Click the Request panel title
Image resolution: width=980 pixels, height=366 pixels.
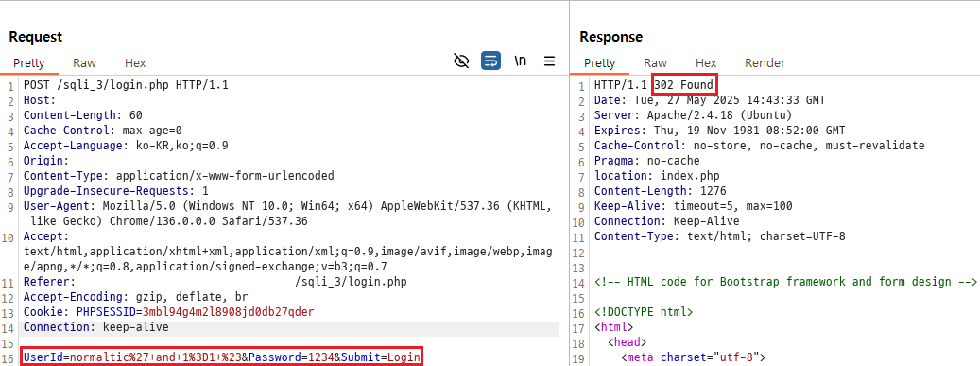[36, 37]
